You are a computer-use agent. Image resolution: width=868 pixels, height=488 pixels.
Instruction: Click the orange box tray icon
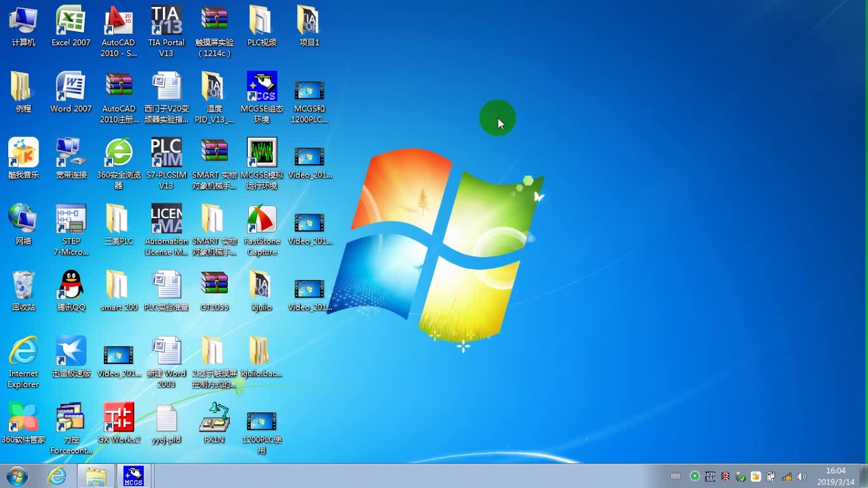coord(756,476)
